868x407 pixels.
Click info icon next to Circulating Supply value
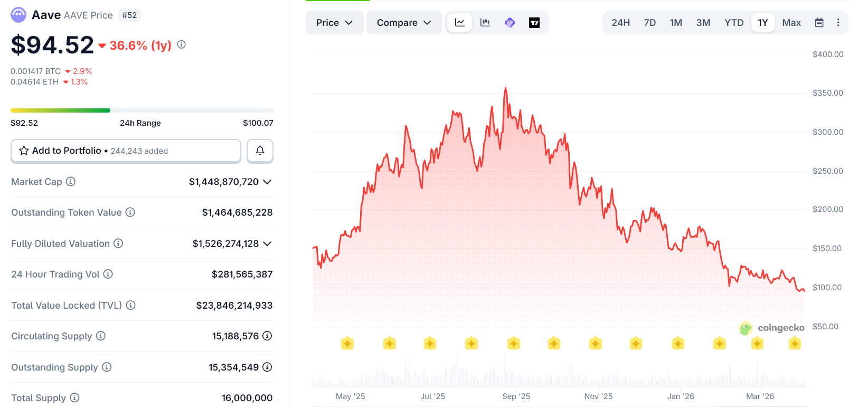tap(267, 336)
